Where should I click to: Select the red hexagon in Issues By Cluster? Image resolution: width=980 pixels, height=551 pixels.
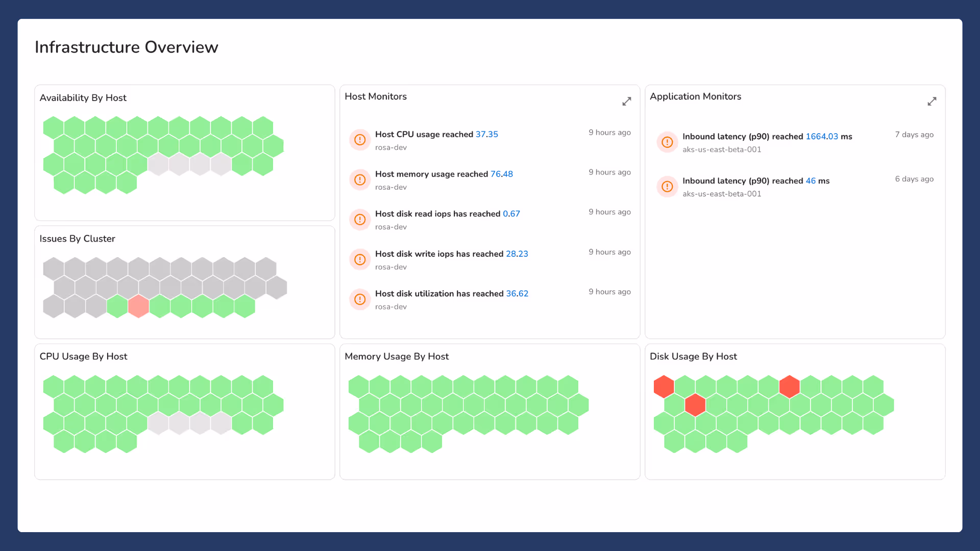point(138,306)
